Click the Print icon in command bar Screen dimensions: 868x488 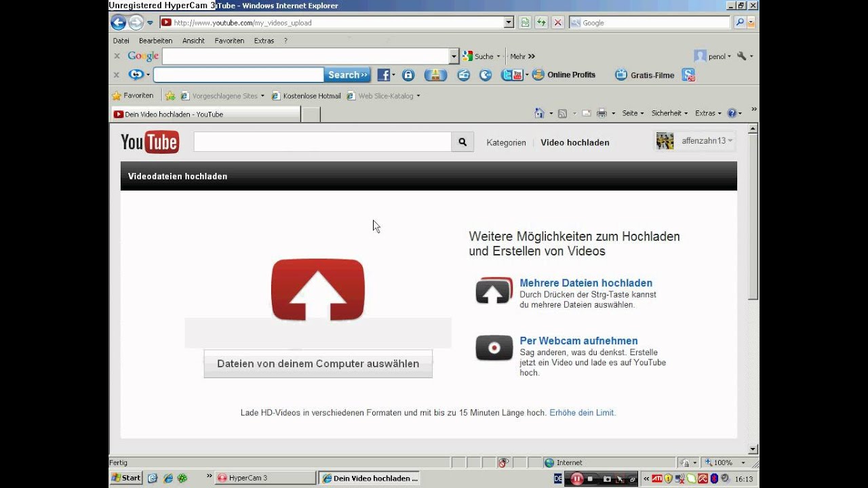click(x=601, y=113)
